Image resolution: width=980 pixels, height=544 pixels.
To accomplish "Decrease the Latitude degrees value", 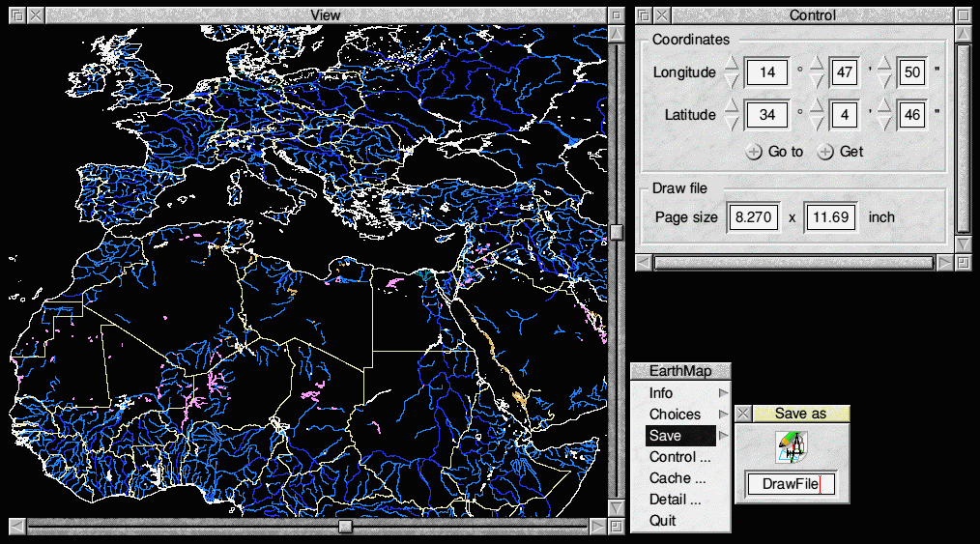I will tap(732, 124).
